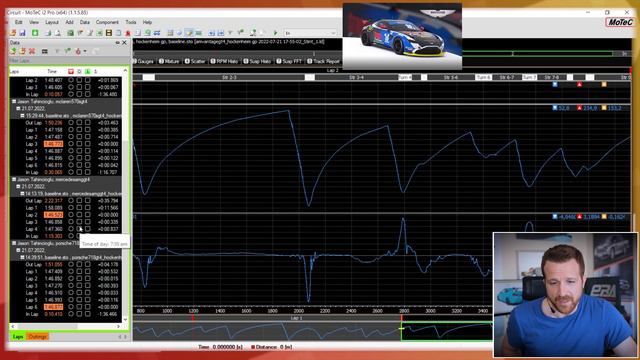
Task: Click the Turn 4 track section label
Action: pos(404,77)
